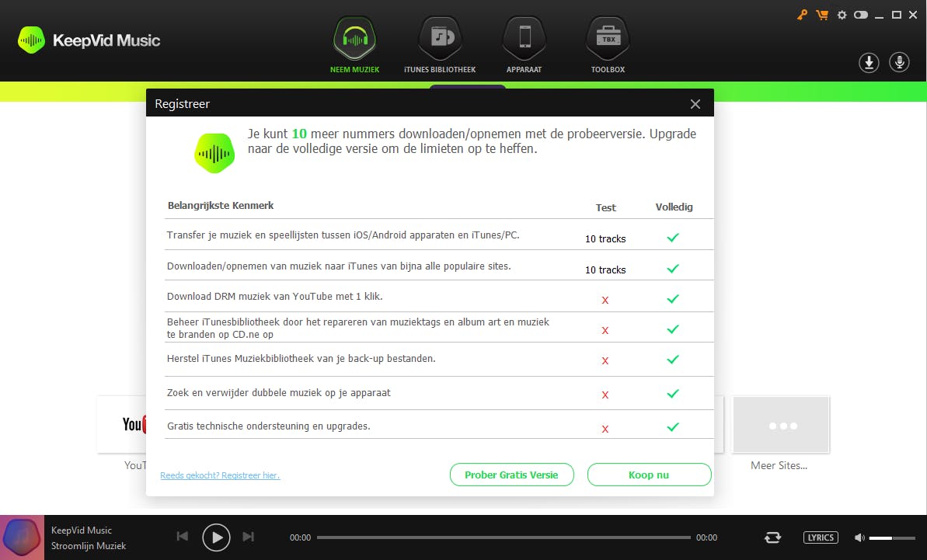Open the NEEM MUZIEK tab
Viewport: 927px width, 560px height.
[x=355, y=46]
